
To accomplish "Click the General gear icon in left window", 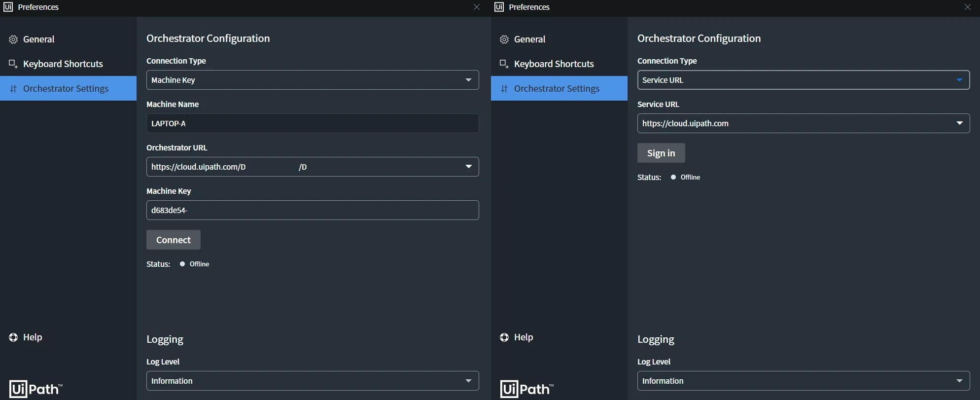I will point(13,39).
